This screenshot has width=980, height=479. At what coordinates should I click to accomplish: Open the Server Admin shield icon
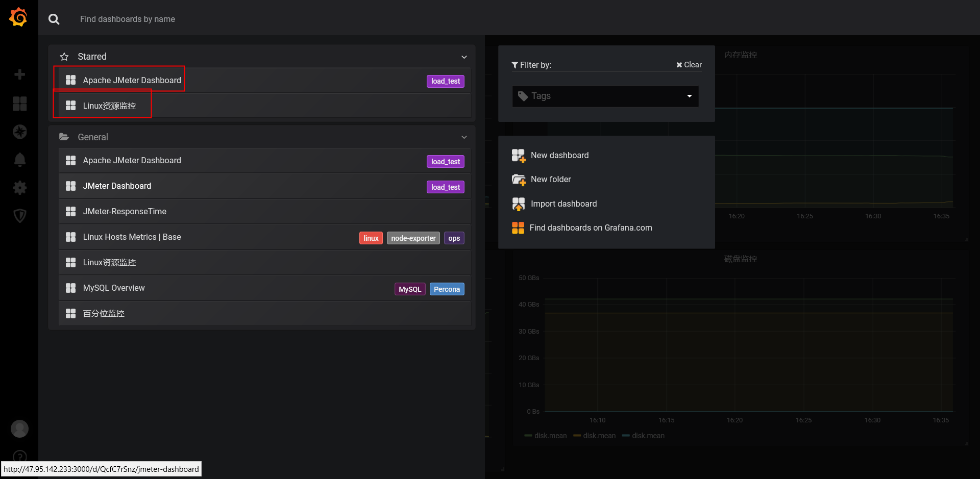pos(19,216)
